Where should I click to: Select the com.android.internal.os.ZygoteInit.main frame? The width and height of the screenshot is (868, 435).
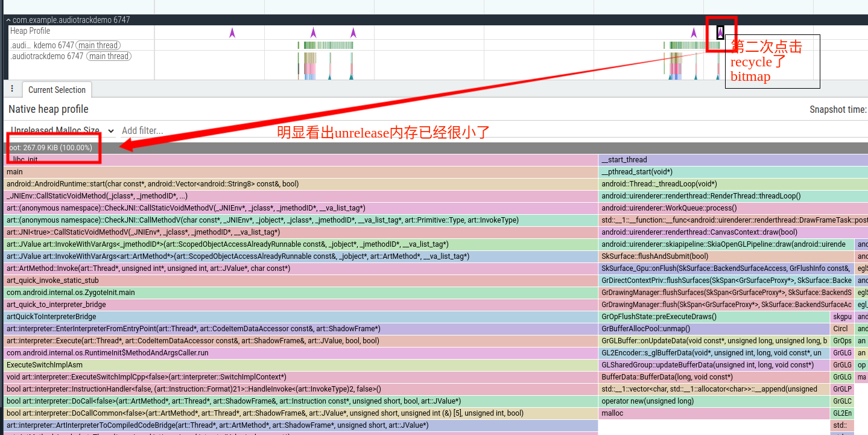[301, 293]
